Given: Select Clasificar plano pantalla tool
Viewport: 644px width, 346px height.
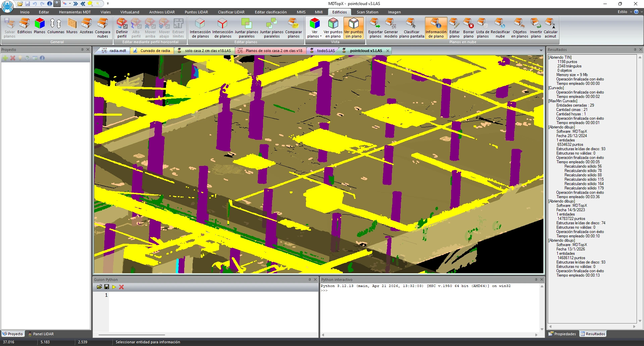Looking at the screenshot, I should tap(412, 28).
